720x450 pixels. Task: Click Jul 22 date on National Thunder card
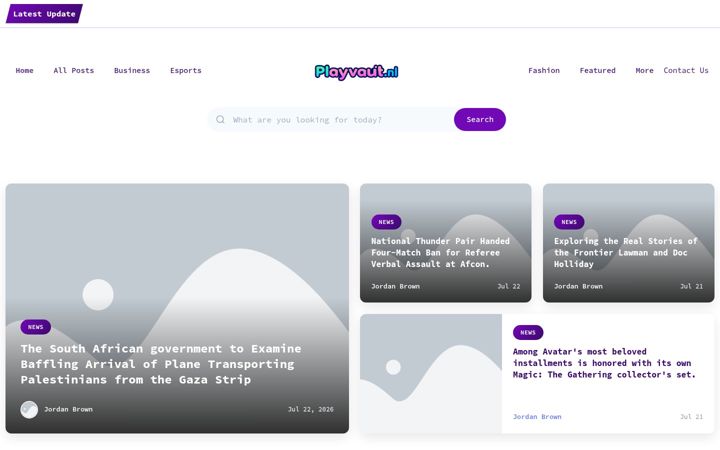pyautogui.click(x=509, y=286)
